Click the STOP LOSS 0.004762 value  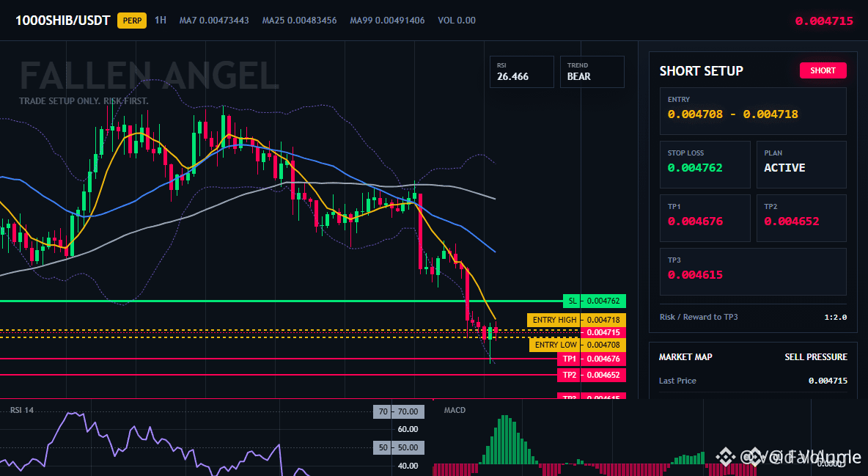[695, 168]
